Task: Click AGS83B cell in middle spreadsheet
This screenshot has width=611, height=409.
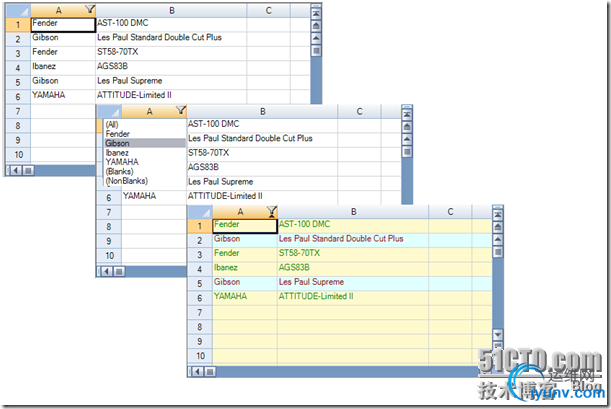Action: tap(262, 168)
